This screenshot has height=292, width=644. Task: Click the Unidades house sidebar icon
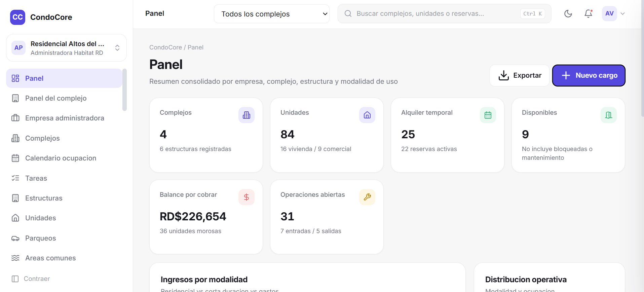click(x=15, y=218)
